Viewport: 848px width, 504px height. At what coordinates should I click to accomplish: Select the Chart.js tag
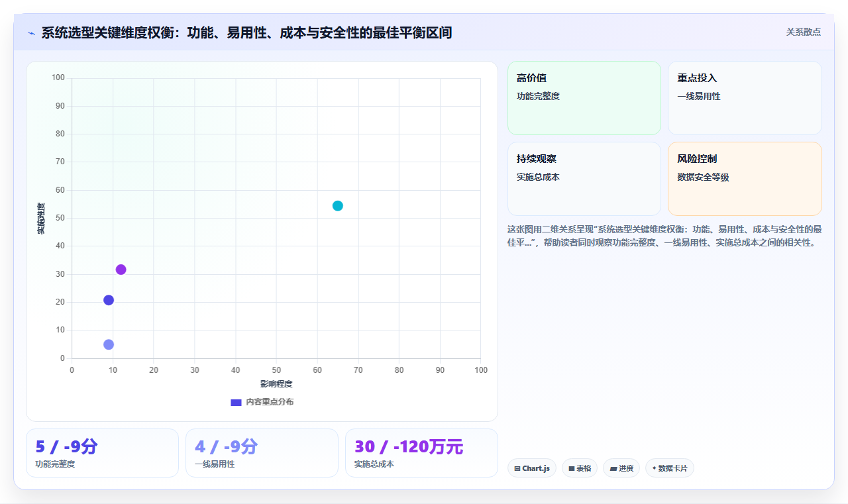532,468
